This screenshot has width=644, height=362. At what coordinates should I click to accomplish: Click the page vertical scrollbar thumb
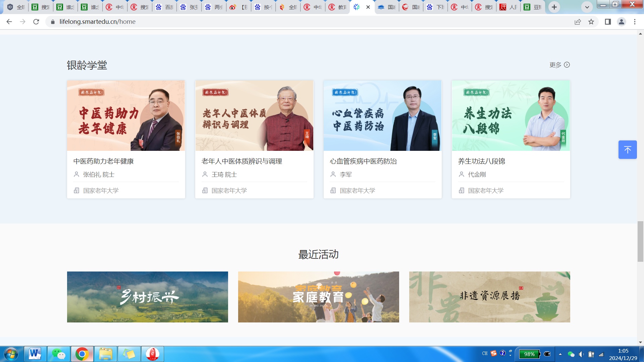coord(640,241)
